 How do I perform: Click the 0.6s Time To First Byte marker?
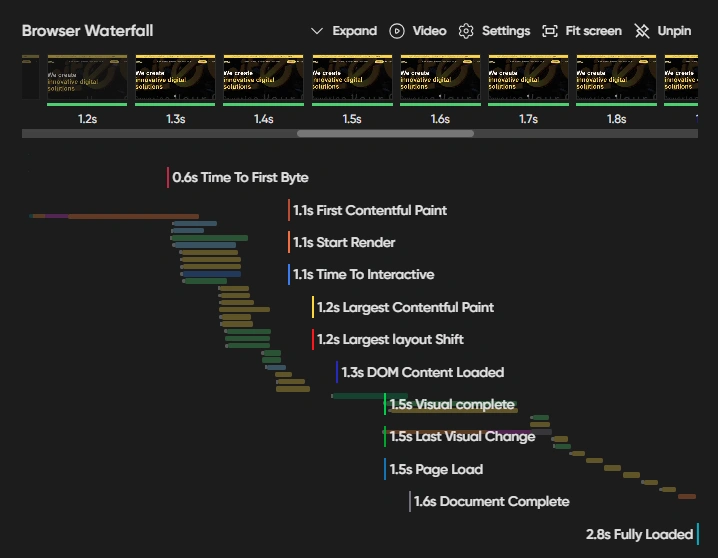238,178
